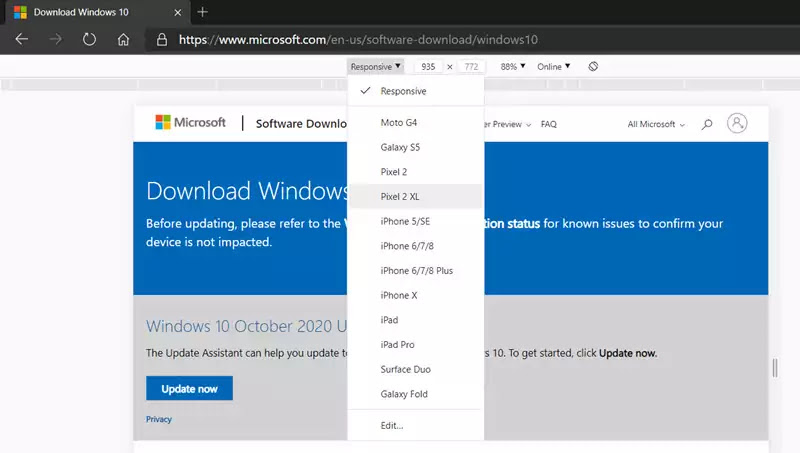Click the rotate device icon

593,66
